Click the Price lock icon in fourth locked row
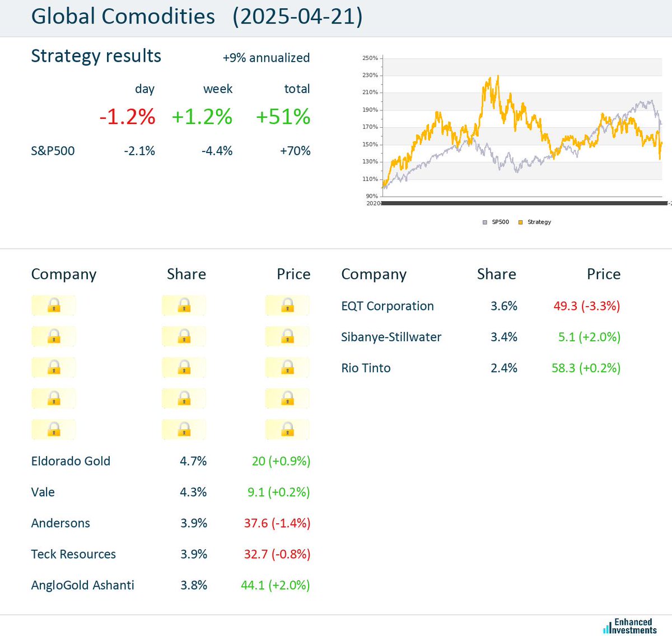Viewport: 672px width, 636px height. (287, 398)
